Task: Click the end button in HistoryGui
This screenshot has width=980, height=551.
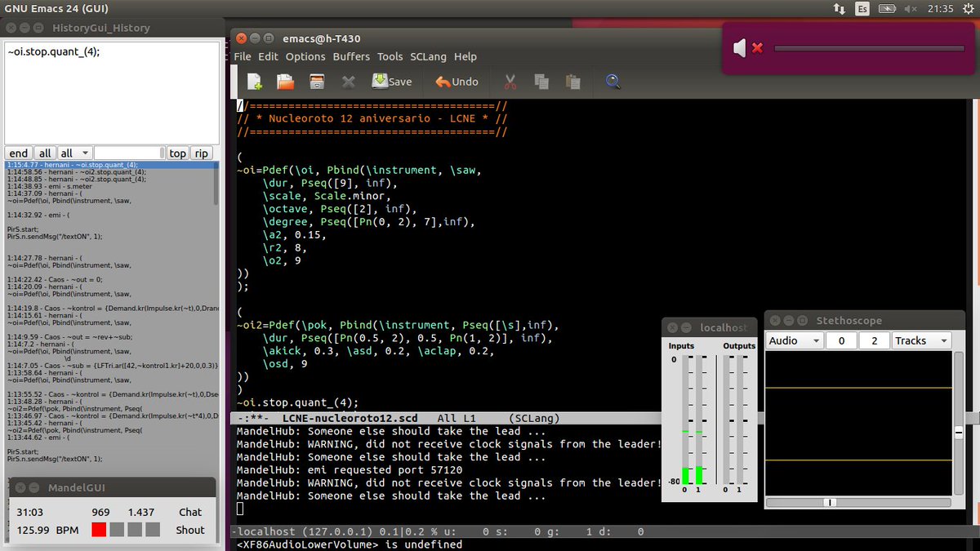Action: tap(19, 153)
